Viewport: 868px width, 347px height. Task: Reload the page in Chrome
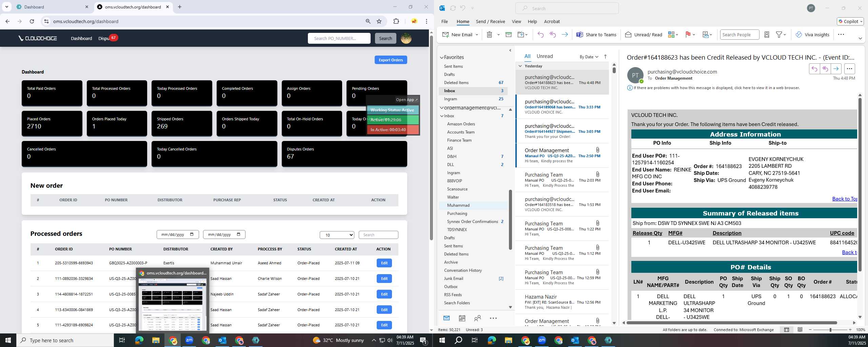point(32,21)
